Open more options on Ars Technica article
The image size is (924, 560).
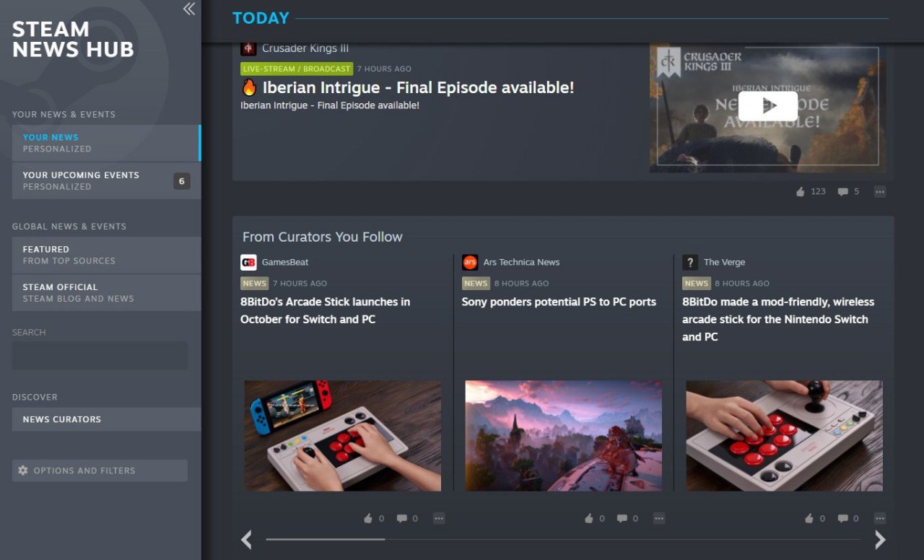(658, 518)
